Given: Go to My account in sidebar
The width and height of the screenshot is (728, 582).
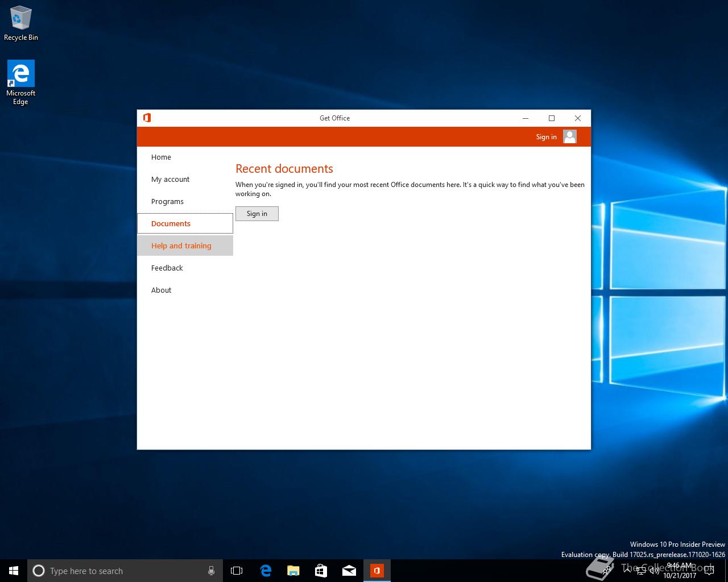Looking at the screenshot, I should [x=185, y=179].
